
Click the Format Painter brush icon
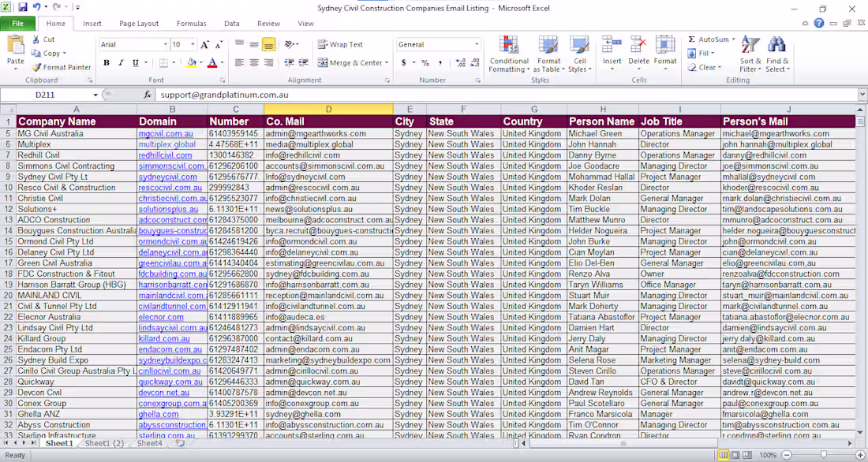click(36, 68)
